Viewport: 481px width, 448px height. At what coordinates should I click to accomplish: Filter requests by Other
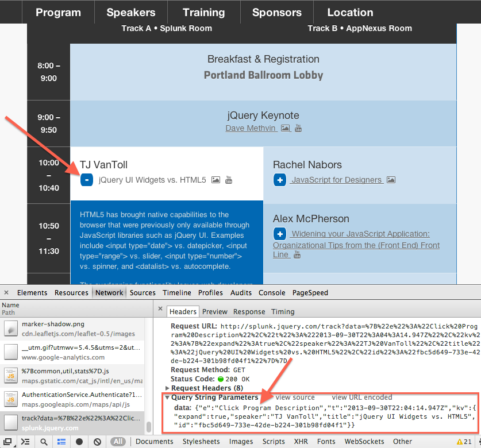pyautogui.click(x=402, y=442)
